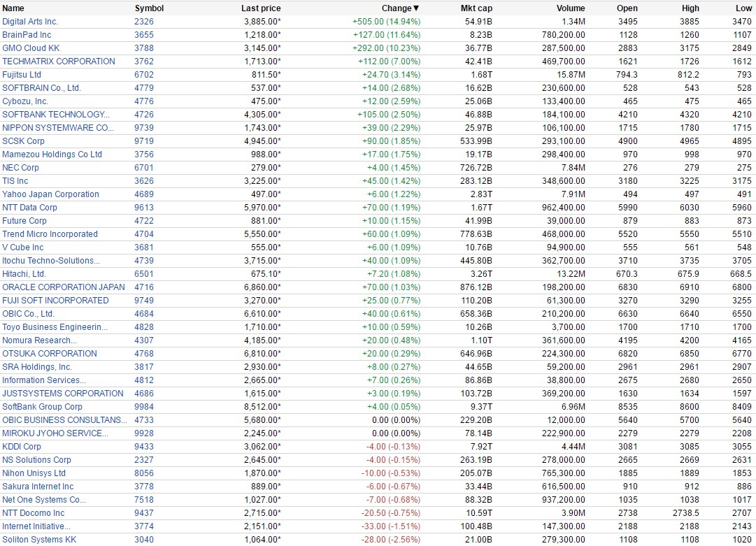Screen dimensions: 756x546
Task: Sort by the Symbol column header
Action: [x=149, y=8]
